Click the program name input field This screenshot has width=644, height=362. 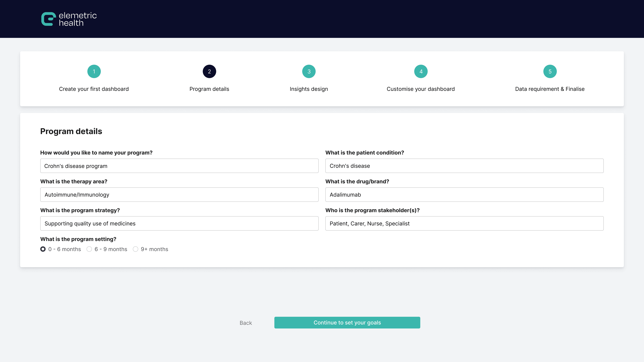pos(179,166)
